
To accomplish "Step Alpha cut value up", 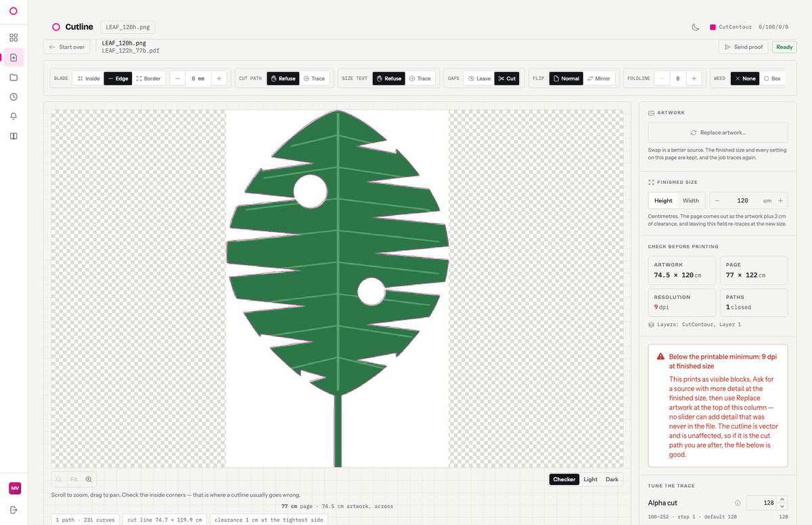I will (783, 499).
